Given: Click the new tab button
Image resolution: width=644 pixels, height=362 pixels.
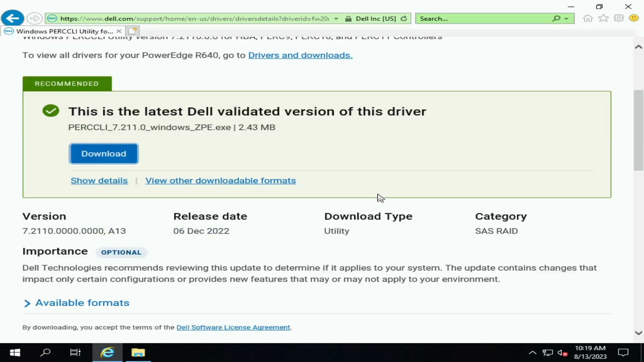Looking at the screenshot, I should point(132,31).
